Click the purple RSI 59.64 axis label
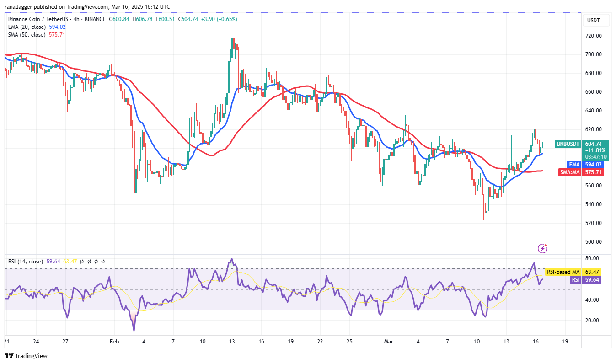The height and width of the screenshot is (364, 616). [x=575, y=280]
